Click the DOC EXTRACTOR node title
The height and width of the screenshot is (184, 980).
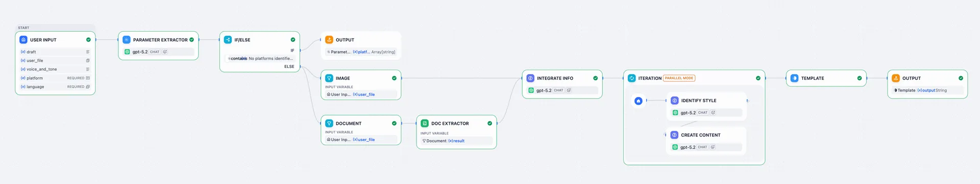(450, 124)
